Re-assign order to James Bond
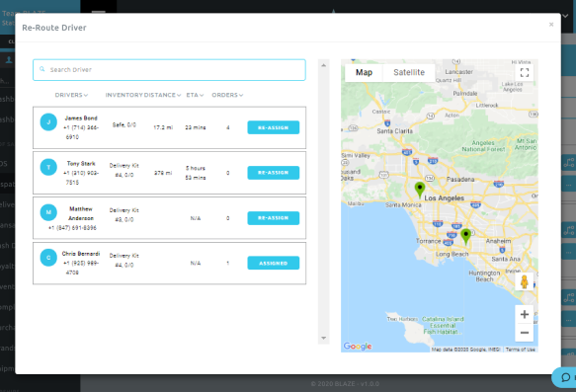The height and width of the screenshot is (392, 576). (274, 127)
